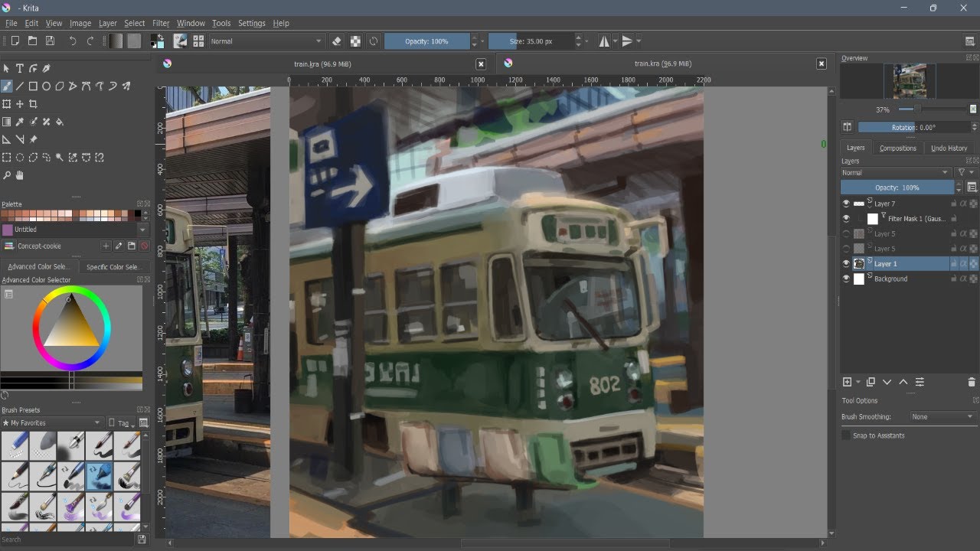Activate the Pan hand tool
This screenshot has height=551, width=980.
tap(20, 175)
